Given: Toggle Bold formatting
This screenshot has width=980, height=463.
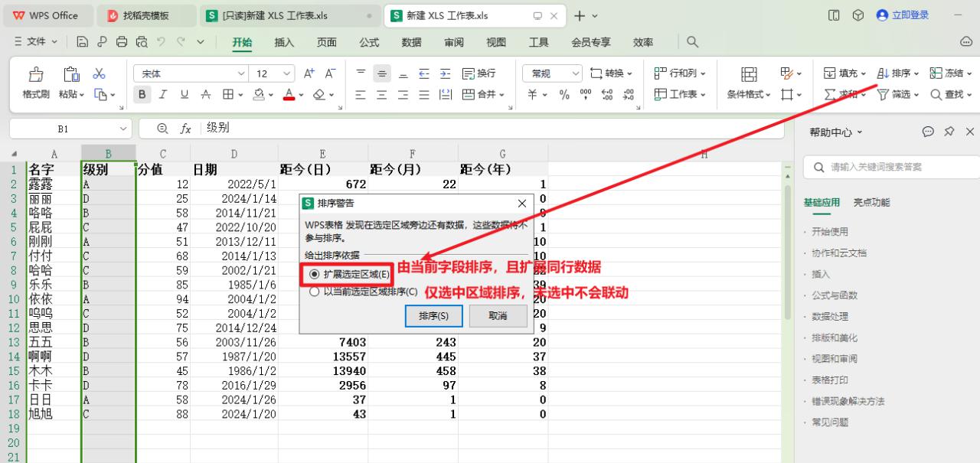Looking at the screenshot, I should pos(142,94).
